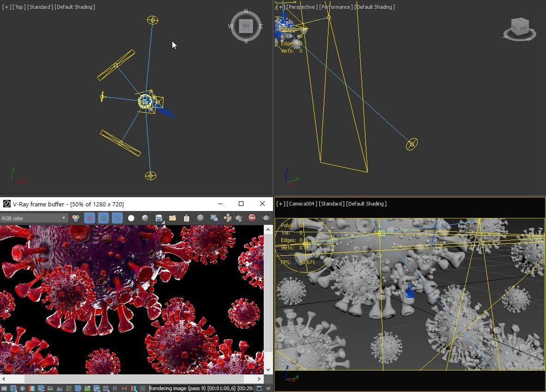Click ViewCube compass letter S
The height and width of the screenshot is (392, 546).
click(x=246, y=41)
